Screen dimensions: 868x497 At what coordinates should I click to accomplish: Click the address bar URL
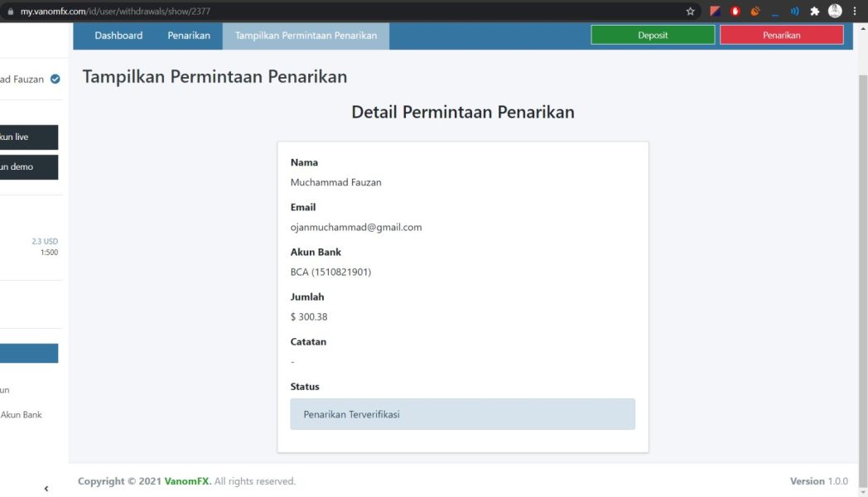115,11
